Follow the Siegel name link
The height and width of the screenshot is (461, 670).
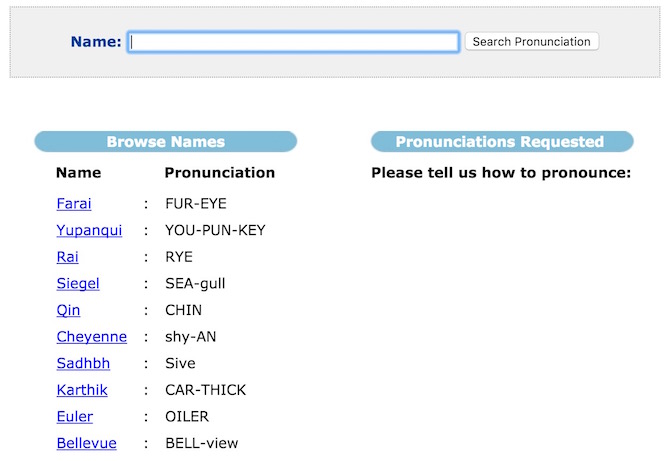78,284
